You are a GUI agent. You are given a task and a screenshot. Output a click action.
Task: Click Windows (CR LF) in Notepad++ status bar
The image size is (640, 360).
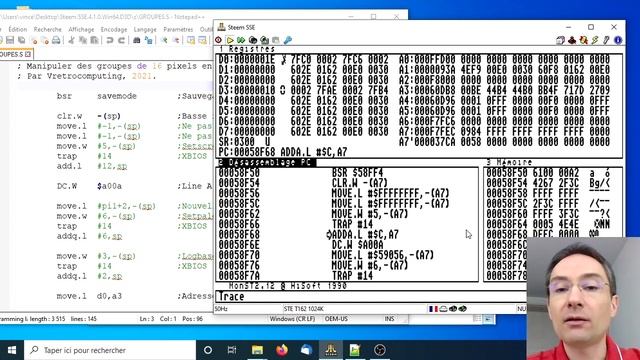pyautogui.click(x=292, y=319)
